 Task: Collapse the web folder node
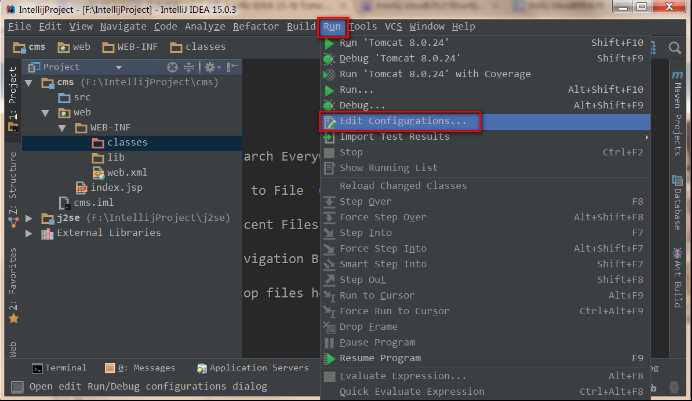click(x=45, y=113)
